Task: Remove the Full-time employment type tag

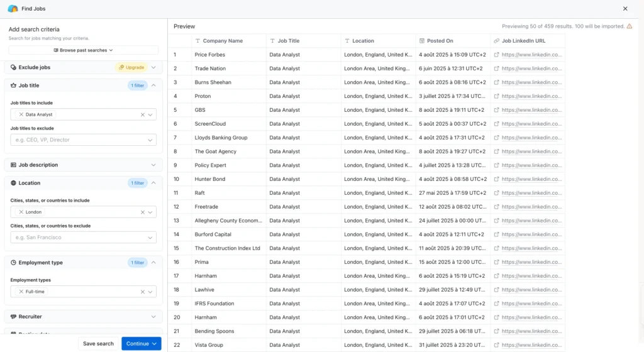Action: coord(21,292)
